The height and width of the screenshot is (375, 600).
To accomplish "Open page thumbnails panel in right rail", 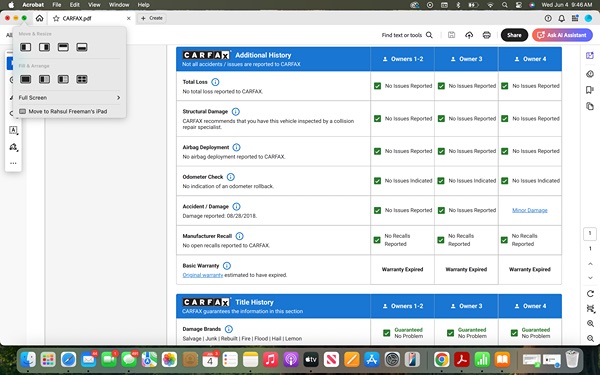I will [x=590, y=106].
